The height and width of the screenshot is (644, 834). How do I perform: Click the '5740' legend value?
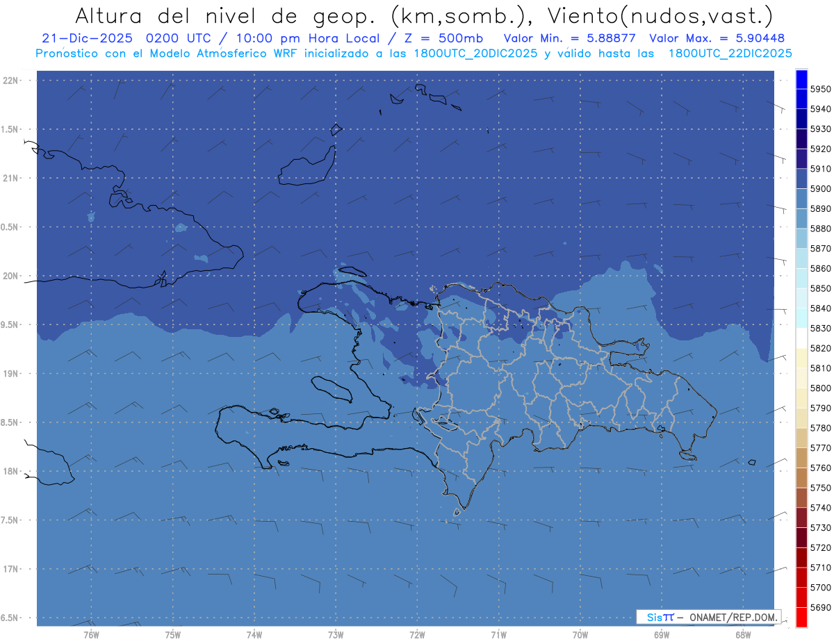[x=820, y=508]
